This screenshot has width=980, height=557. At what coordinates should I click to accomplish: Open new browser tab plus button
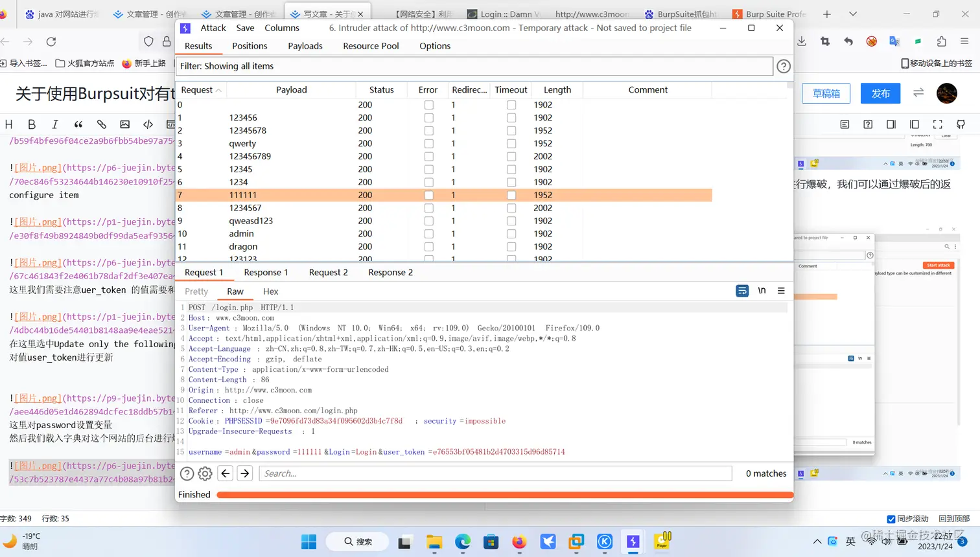click(x=827, y=14)
